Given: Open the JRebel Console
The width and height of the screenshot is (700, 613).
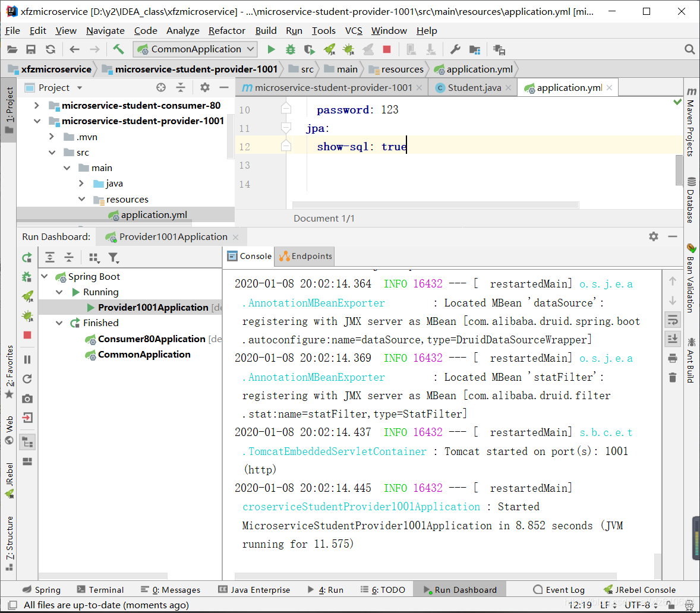Looking at the screenshot, I should point(640,590).
